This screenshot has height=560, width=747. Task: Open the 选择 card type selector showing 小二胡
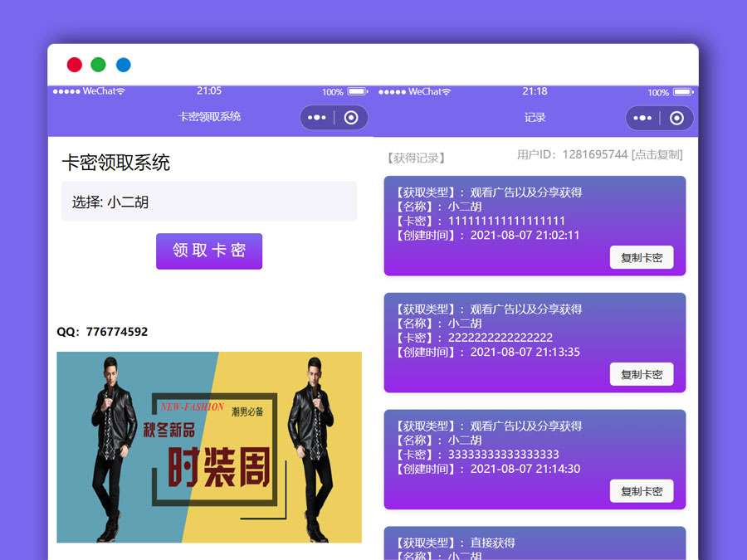pyautogui.click(x=209, y=201)
